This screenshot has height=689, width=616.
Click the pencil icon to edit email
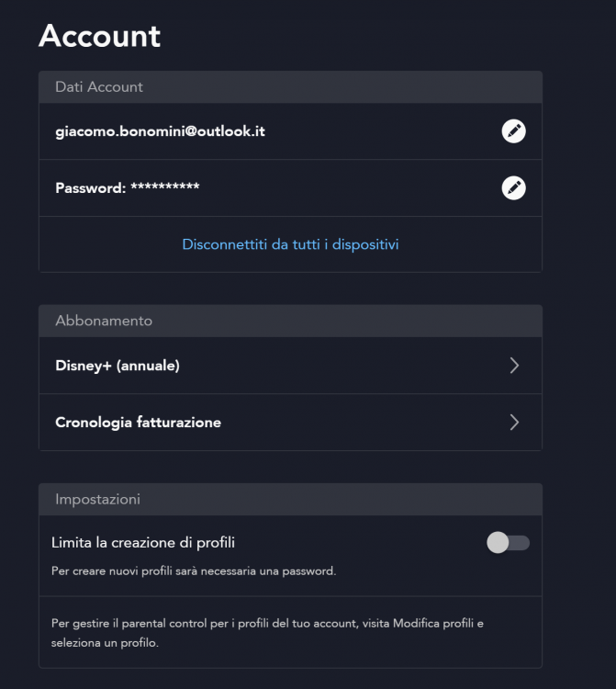pos(514,131)
